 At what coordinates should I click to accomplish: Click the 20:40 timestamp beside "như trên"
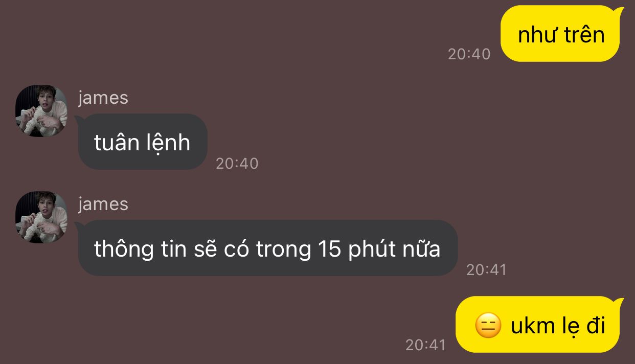click(469, 54)
